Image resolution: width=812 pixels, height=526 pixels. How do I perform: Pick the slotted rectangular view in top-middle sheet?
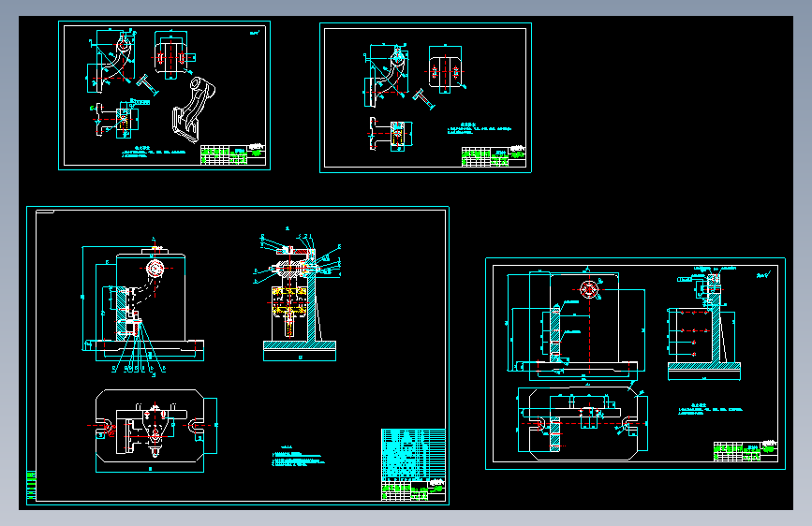[446, 70]
